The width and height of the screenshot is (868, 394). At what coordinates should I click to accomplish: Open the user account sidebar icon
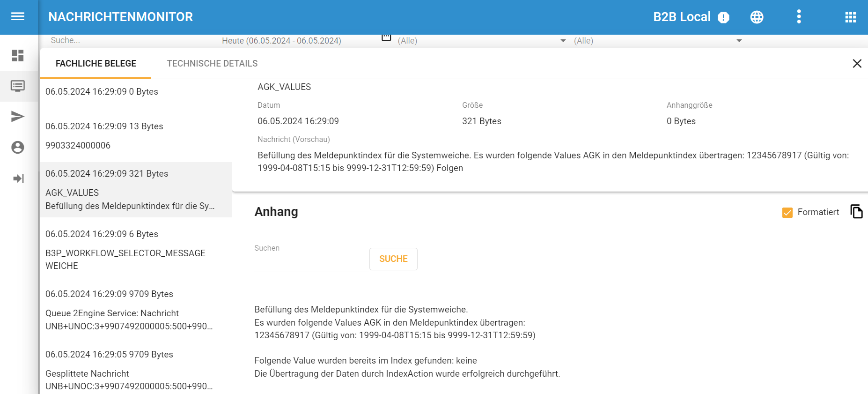pyautogui.click(x=18, y=147)
